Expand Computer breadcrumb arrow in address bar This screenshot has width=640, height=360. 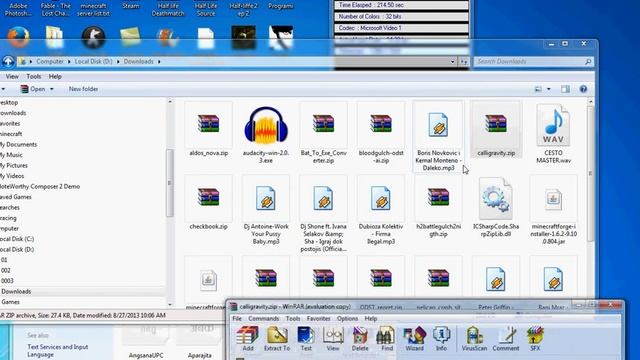coord(69,62)
